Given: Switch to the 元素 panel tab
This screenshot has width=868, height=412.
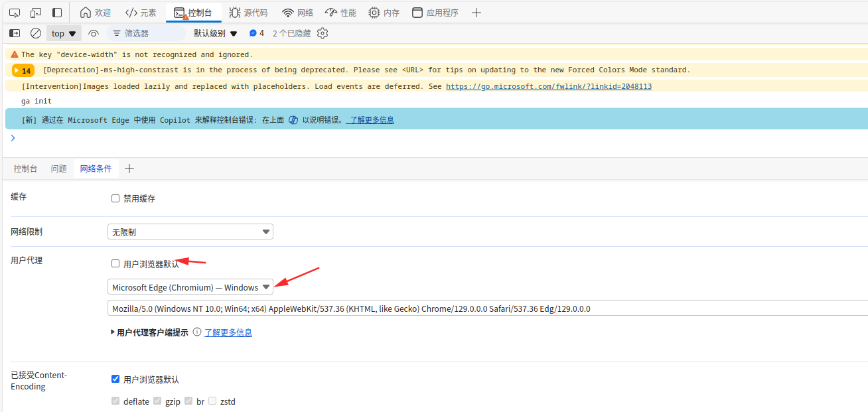Looking at the screenshot, I should [x=141, y=13].
